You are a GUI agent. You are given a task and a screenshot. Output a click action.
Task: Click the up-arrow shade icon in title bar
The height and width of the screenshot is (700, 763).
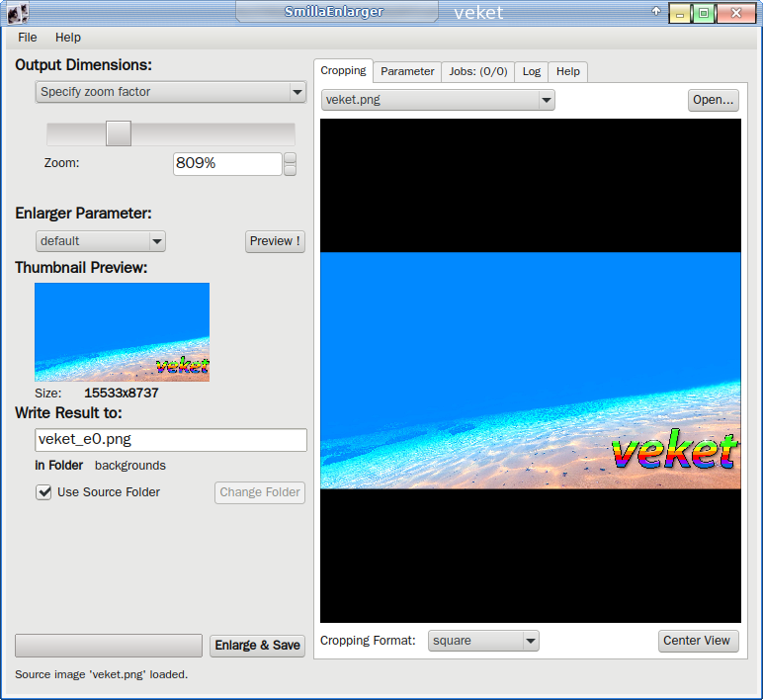pos(656,11)
